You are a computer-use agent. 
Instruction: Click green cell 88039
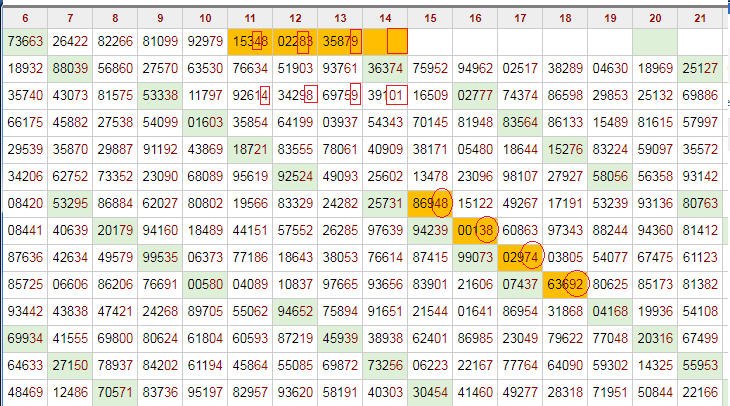pyautogui.click(x=70, y=69)
